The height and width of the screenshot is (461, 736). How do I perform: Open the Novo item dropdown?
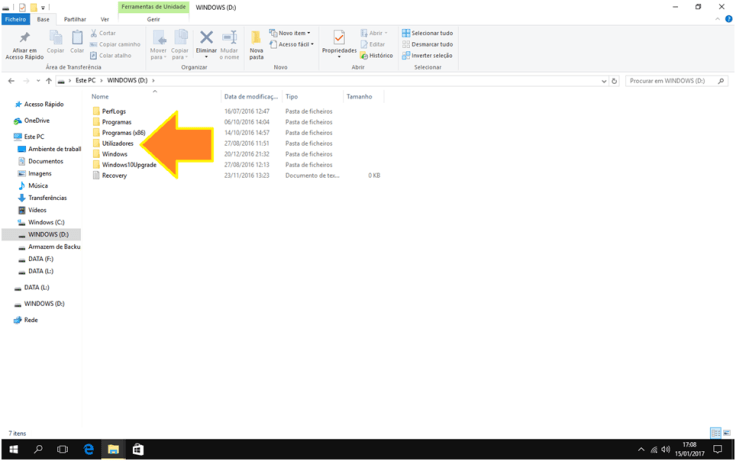pos(291,33)
